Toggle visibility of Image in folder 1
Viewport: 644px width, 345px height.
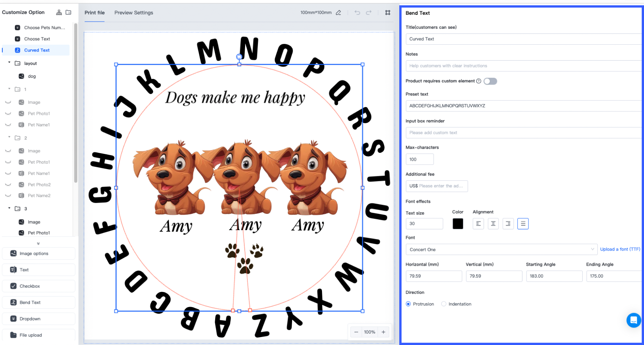[x=8, y=102]
